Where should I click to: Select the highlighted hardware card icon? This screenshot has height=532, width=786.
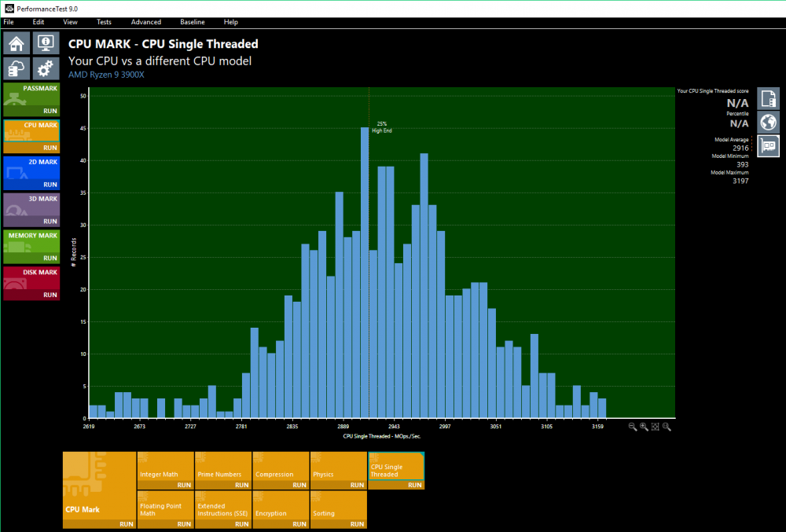pyautogui.click(x=767, y=145)
